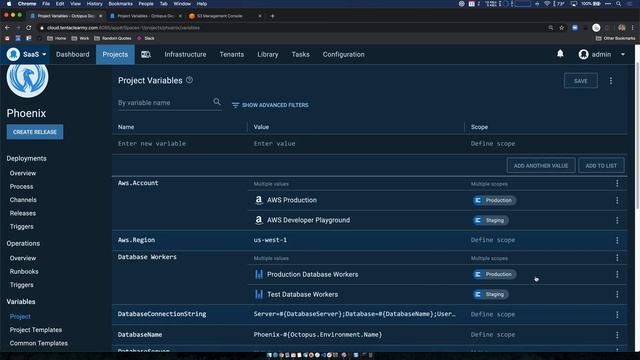Screen dimensions: 640x360
Task: Open overflow menu for Database Workers
Action: (617, 258)
